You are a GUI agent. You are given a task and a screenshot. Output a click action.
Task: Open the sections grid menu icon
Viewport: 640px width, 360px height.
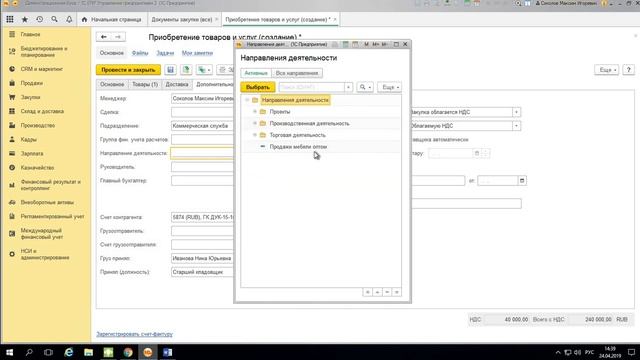tap(10, 19)
